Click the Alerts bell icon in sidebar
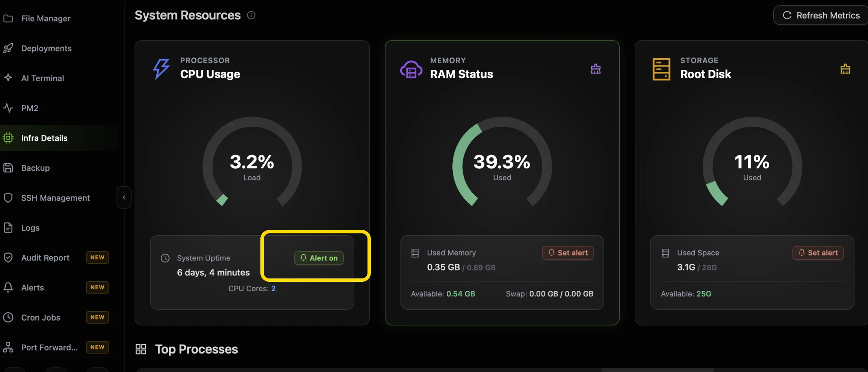 (8, 287)
